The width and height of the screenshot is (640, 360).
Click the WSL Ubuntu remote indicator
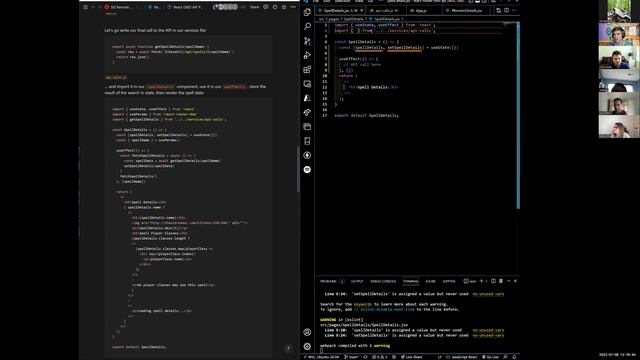[322, 357]
